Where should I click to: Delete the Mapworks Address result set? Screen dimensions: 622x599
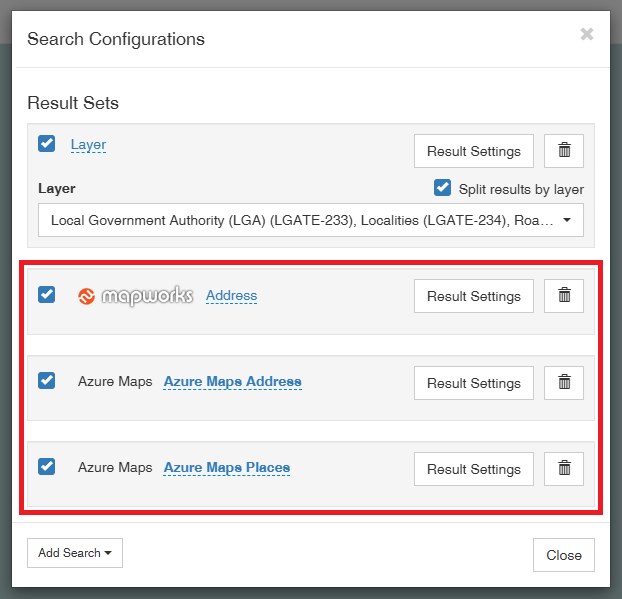pos(564,296)
